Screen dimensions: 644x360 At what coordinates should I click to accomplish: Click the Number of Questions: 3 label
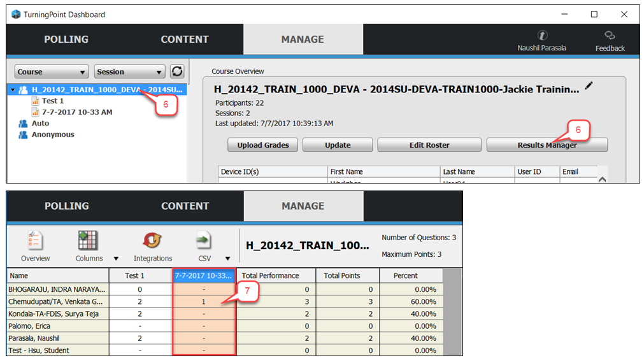pos(419,238)
